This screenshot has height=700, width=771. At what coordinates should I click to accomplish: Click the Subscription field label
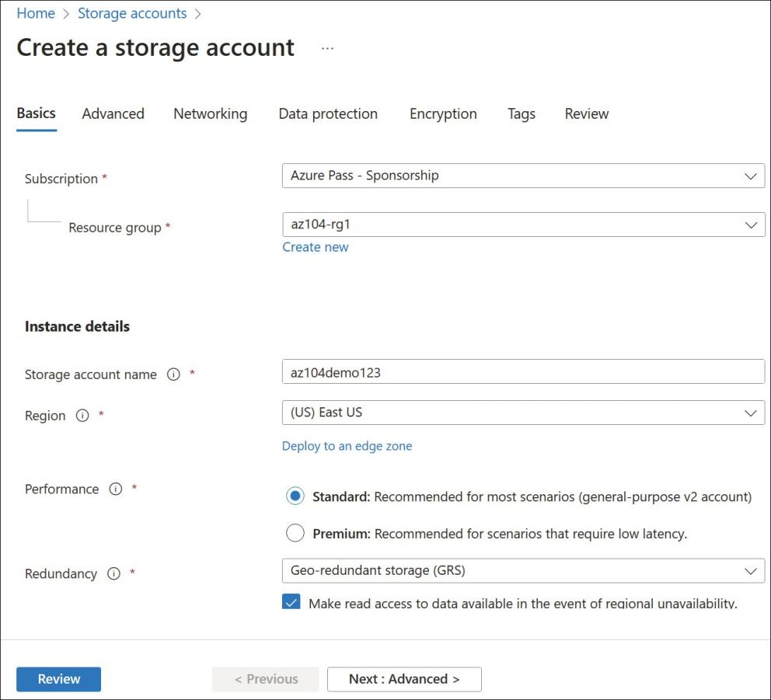(x=61, y=179)
